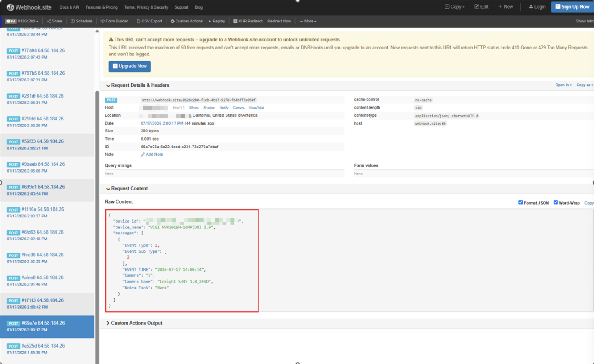Open the Share option in toolbar

55,21
